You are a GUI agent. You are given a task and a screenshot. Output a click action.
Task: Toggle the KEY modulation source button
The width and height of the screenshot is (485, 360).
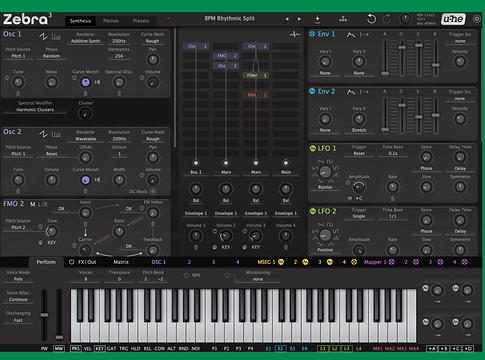click(x=99, y=349)
